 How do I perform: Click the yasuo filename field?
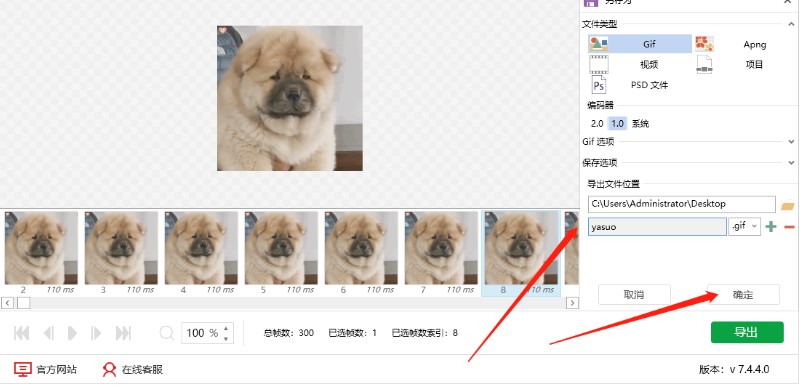pyautogui.click(x=657, y=226)
